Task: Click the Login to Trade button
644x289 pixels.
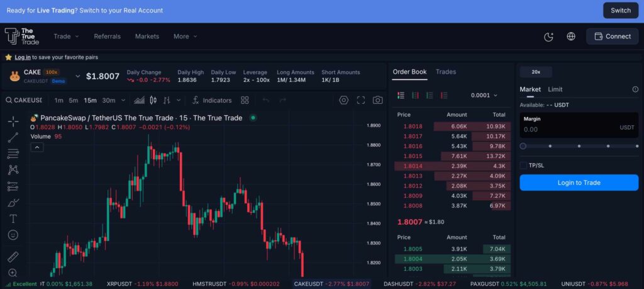Action: pos(579,183)
